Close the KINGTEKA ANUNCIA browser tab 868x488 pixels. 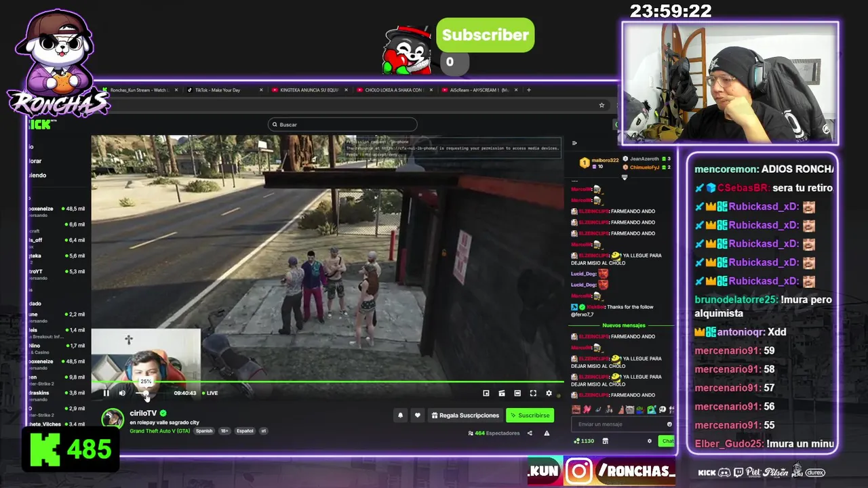pyautogui.click(x=346, y=90)
